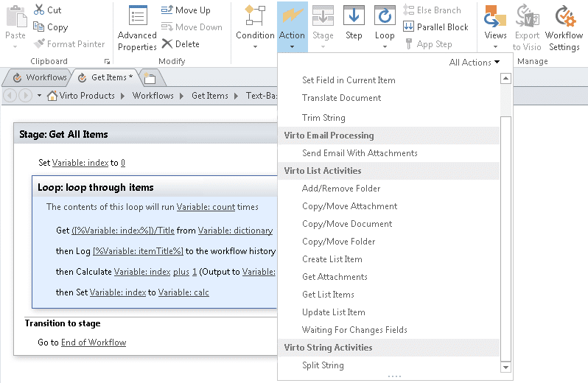Click the actions list scroll-up arrow
The width and height of the screenshot is (588, 383).
(506, 78)
